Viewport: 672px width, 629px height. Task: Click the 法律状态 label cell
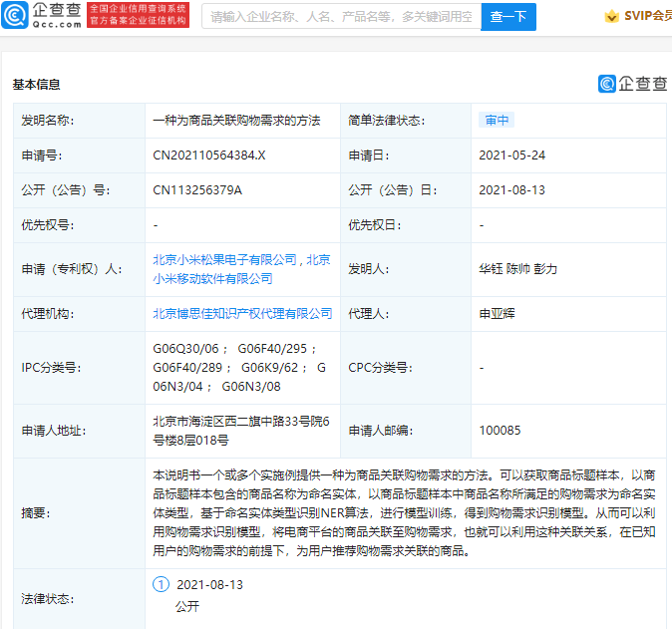click(x=80, y=598)
